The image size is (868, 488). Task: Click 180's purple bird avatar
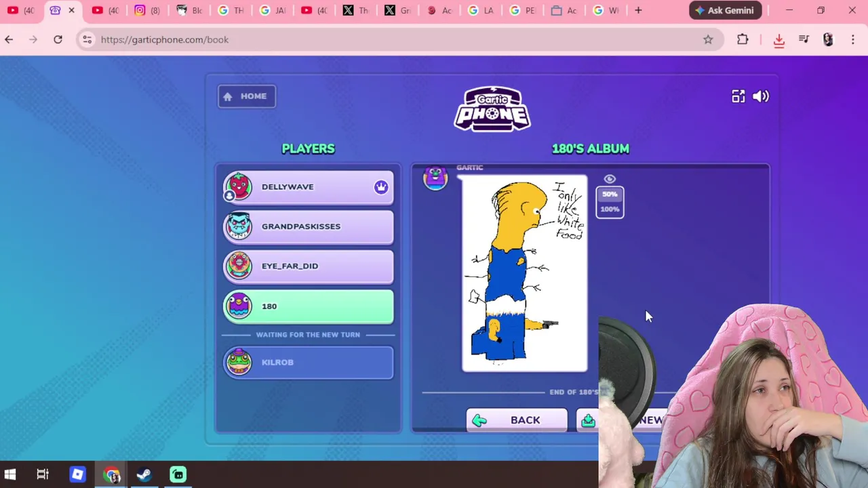(239, 306)
